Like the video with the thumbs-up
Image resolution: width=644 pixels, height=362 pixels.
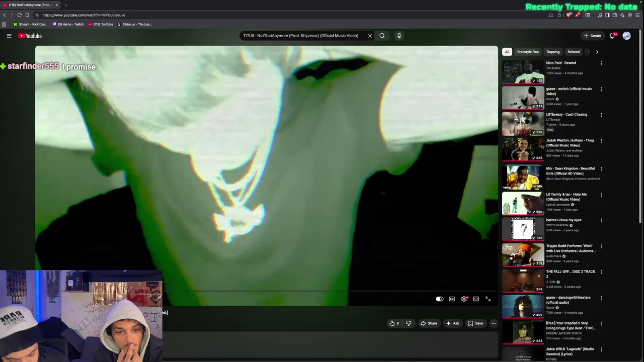[394, 323]
